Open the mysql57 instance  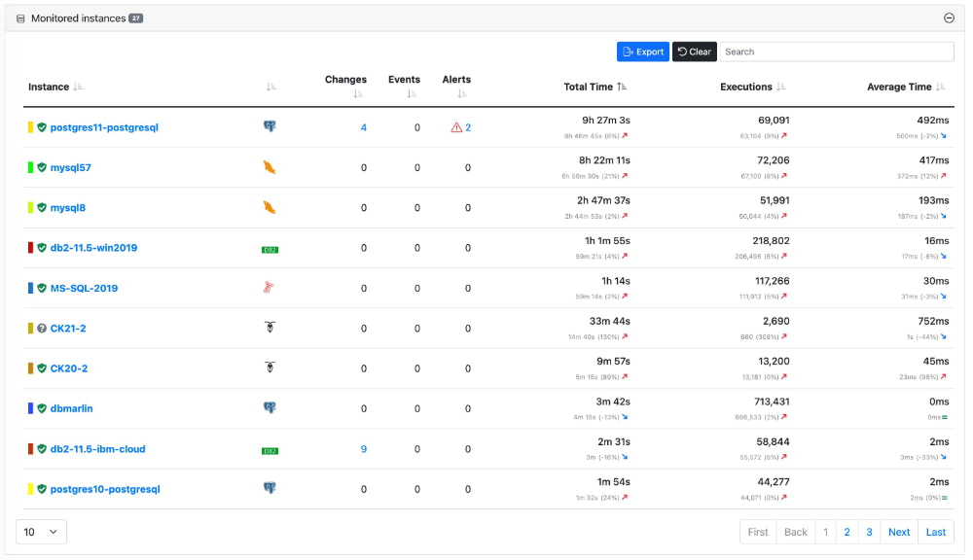coord(71,167)
